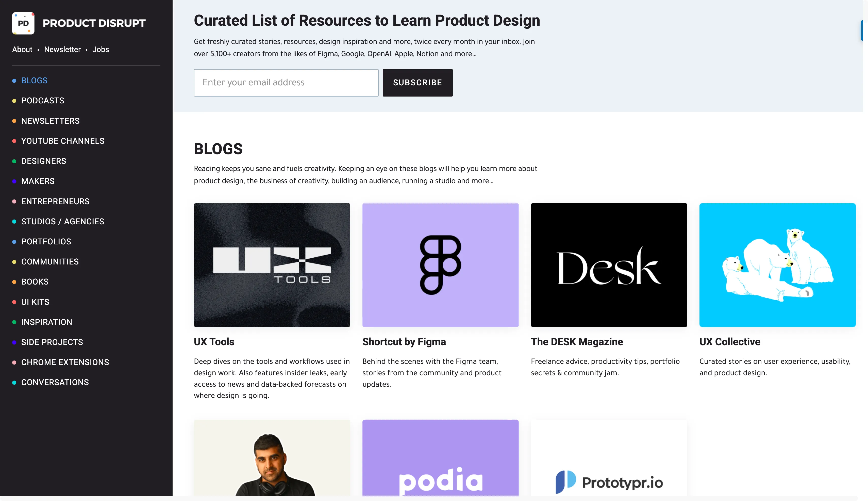Click the UX Collective title

click(x=730, y=342)
